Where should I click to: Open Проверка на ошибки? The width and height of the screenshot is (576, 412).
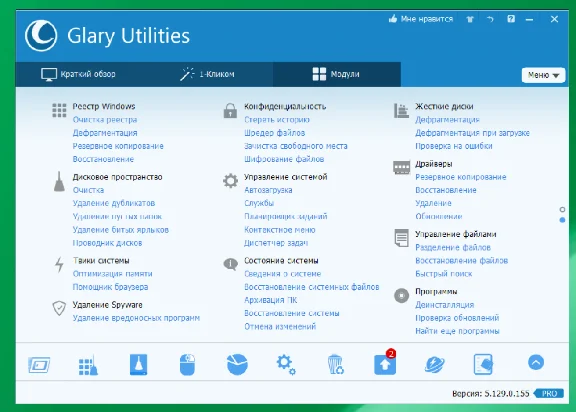pos(454,146)
